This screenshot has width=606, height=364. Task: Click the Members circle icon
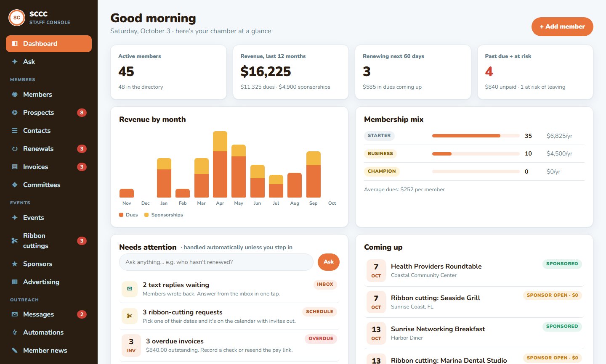(x=15, y=95)
